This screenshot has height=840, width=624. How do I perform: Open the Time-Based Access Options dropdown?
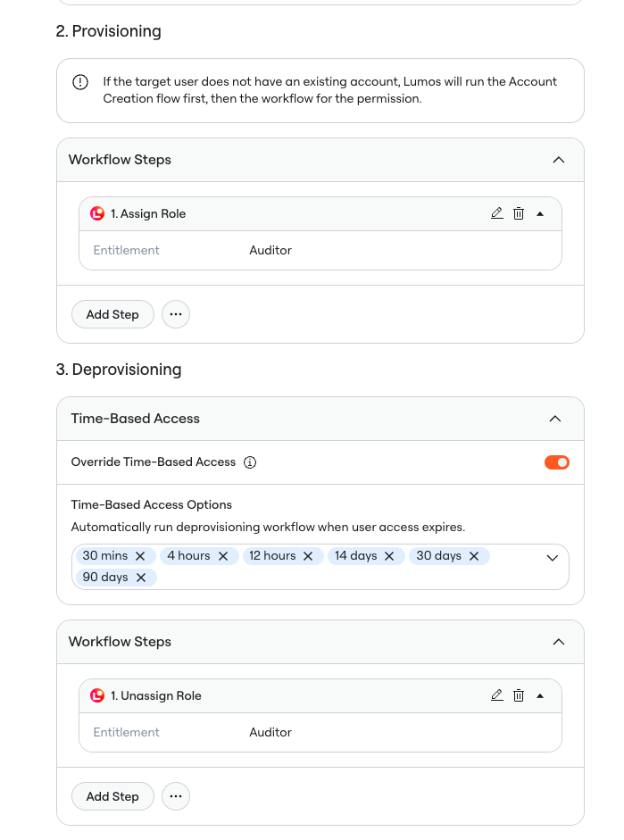(x=553, y=558)
